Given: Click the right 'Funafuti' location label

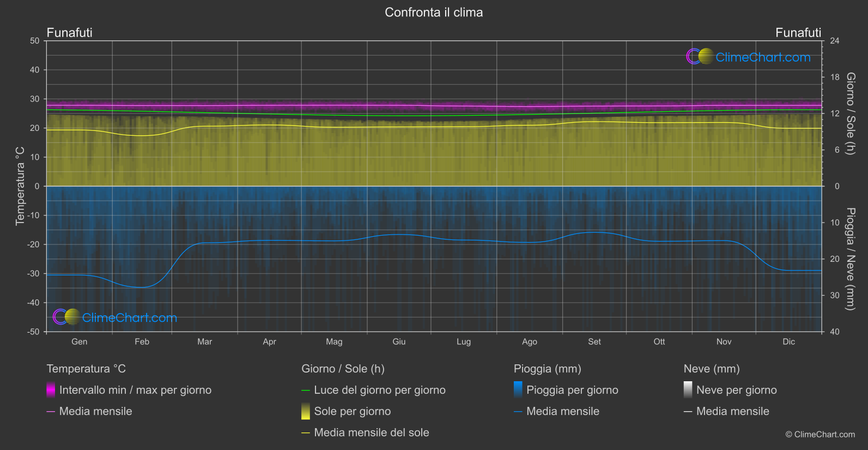Looking at the screenshot, I should tap(798, 33).
